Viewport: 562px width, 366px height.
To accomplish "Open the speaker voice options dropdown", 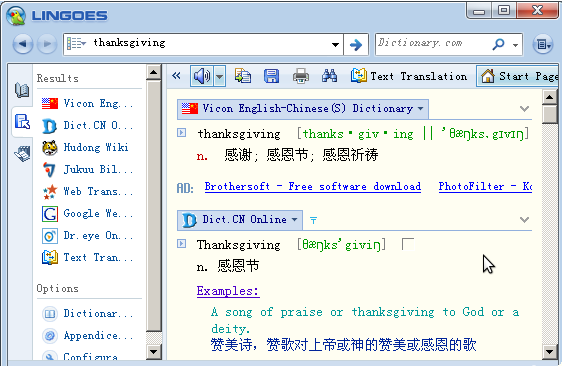I will (220, 76).
